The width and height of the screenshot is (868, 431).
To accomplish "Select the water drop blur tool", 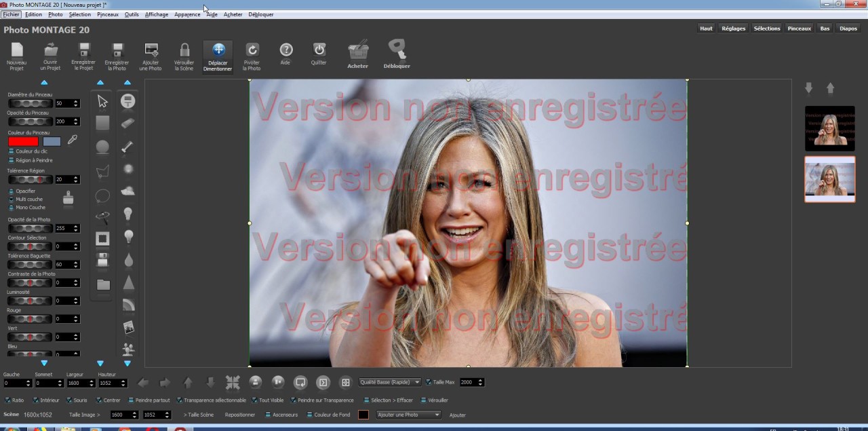I will pos(127,261).
